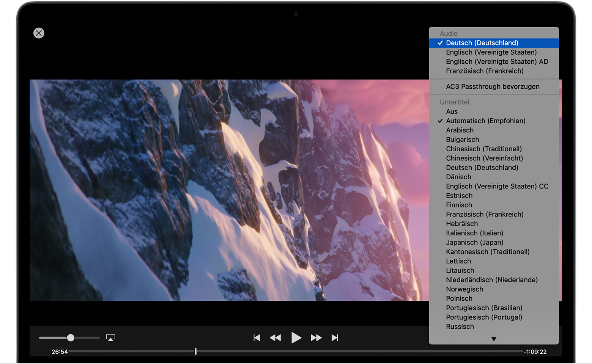This screenshot has height=364, width=592.
Task: Click the volume slider knob
Action: point(71,337)
